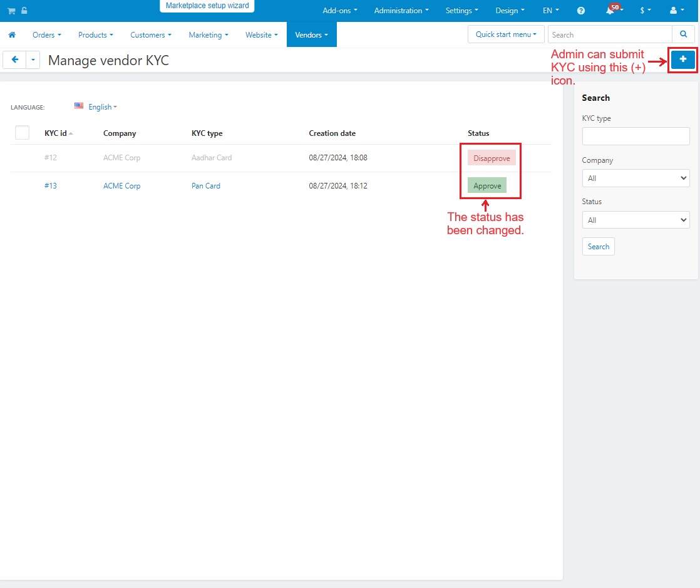The height and width of the screenshot is (588, 700).
Task: Click the lock icon in top bar
Action: 24,10
